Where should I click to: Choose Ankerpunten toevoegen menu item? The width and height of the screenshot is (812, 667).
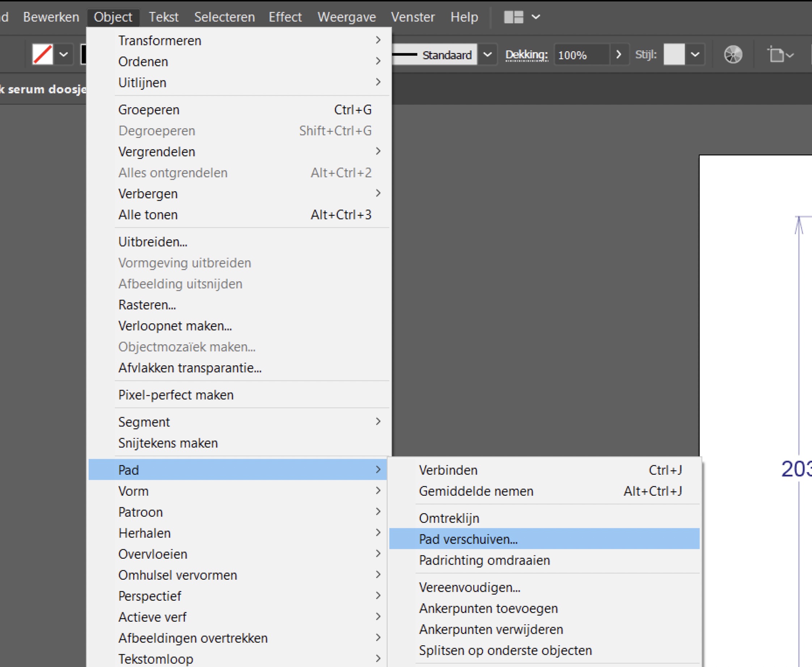544,608
